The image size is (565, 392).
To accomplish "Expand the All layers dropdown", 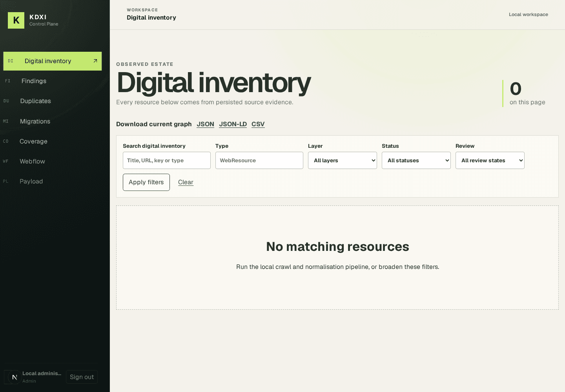I will coord(343,160).
